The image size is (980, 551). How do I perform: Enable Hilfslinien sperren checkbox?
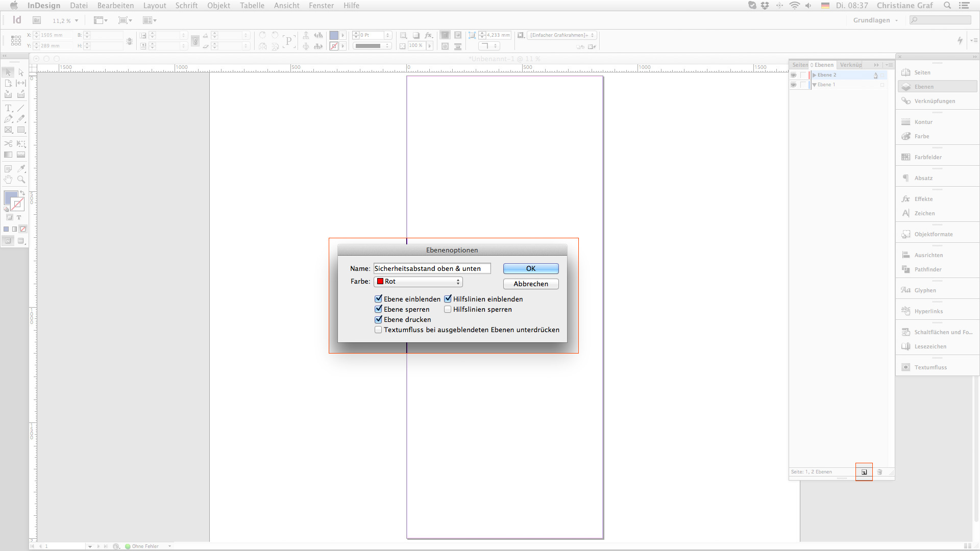448,309
